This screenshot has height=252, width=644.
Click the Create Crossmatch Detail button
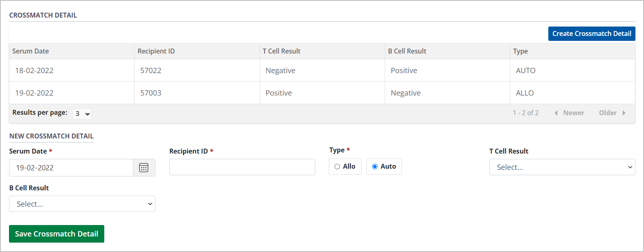591,34
